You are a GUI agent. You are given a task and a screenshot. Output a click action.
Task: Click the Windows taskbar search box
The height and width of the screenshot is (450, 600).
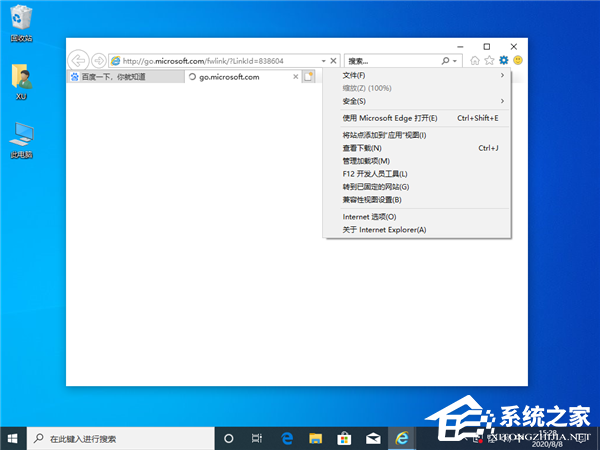click(120, 438)
